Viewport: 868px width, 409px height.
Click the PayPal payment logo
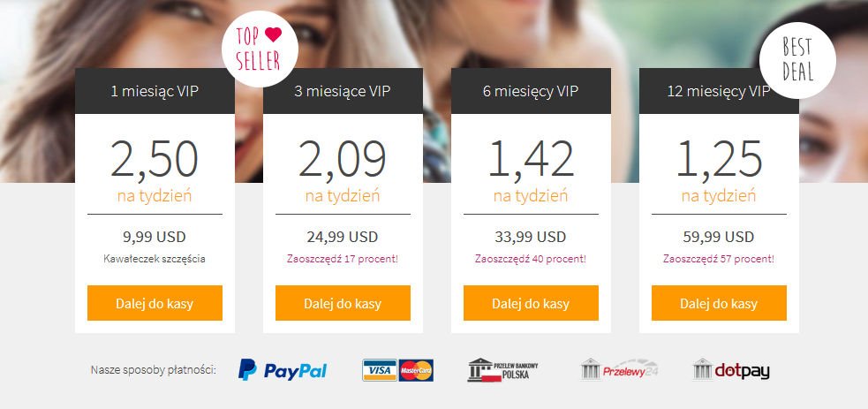coord(283,370)
